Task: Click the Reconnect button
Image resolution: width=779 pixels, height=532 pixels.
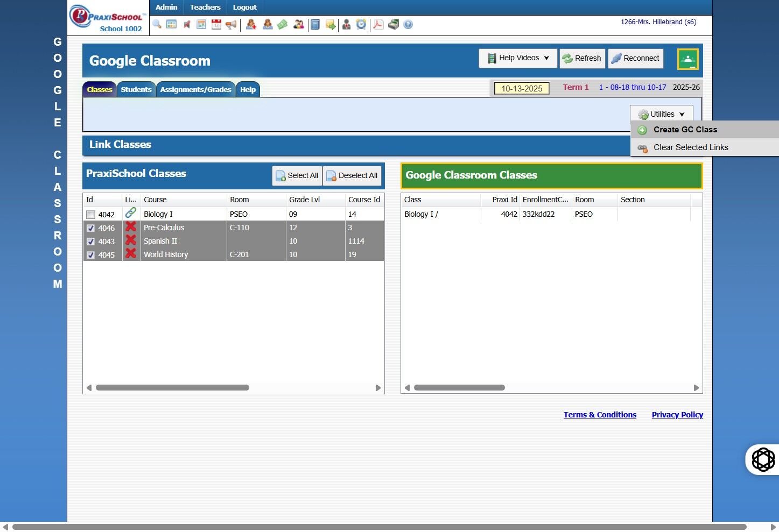Action: [x=636, y=58]
